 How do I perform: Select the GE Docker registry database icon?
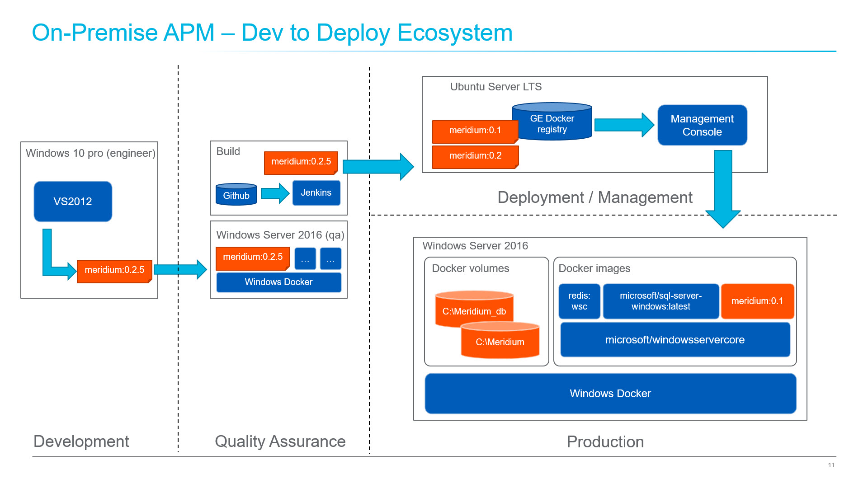tap(552, 122)
